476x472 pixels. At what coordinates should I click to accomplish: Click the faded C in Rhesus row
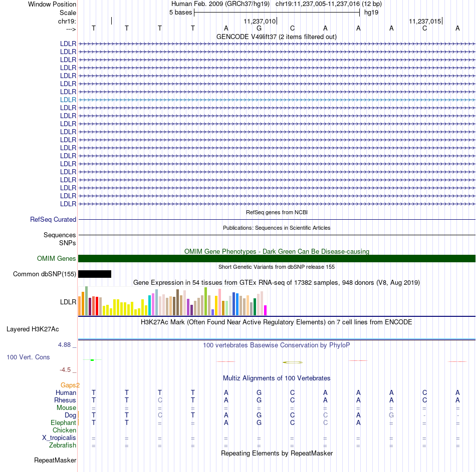160,400
